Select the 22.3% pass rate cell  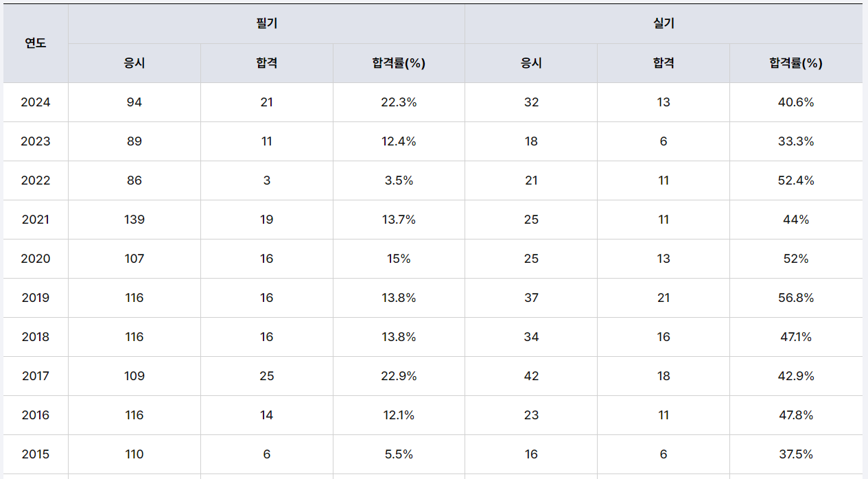pyautogui.click(x=399, y=102)
